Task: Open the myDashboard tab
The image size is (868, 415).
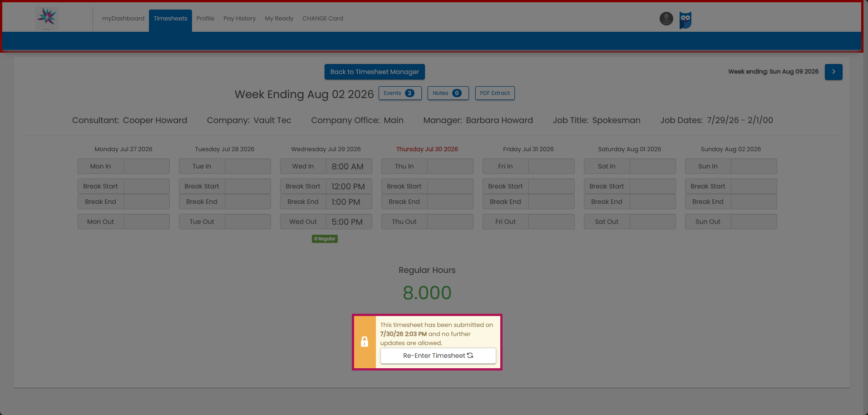Action: click(x=123, y=19)
